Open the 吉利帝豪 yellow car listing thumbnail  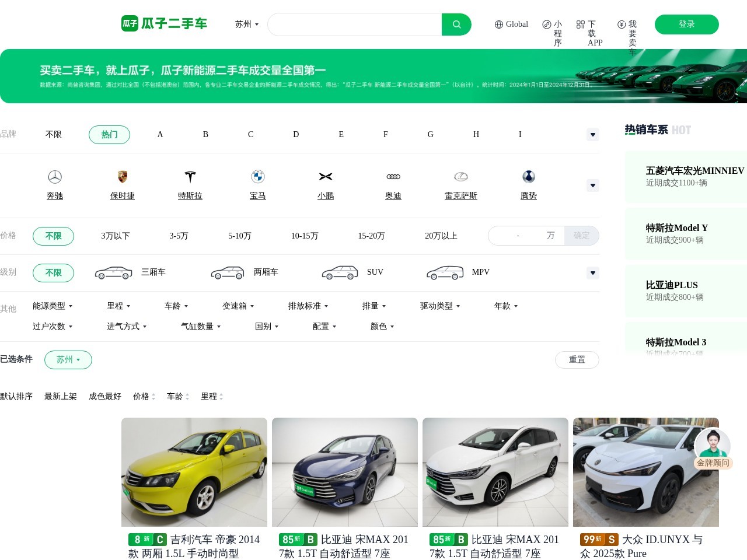click(x=194, y=471)
